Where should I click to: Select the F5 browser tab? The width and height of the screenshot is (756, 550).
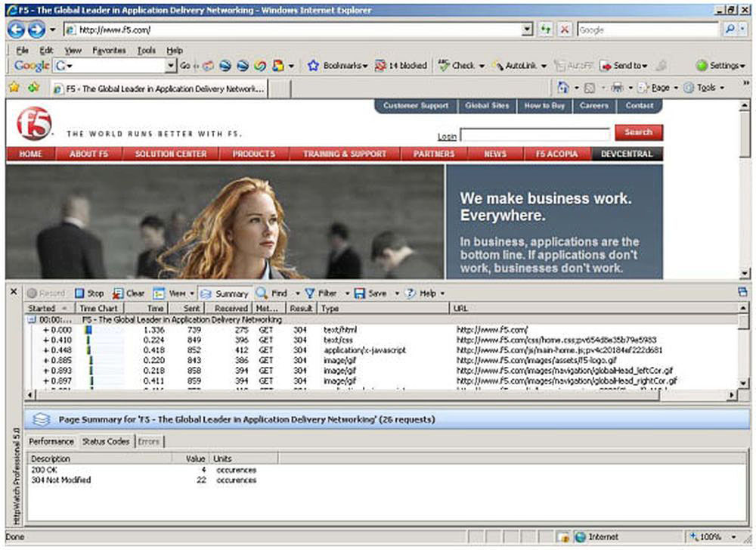tap(159, 89)
